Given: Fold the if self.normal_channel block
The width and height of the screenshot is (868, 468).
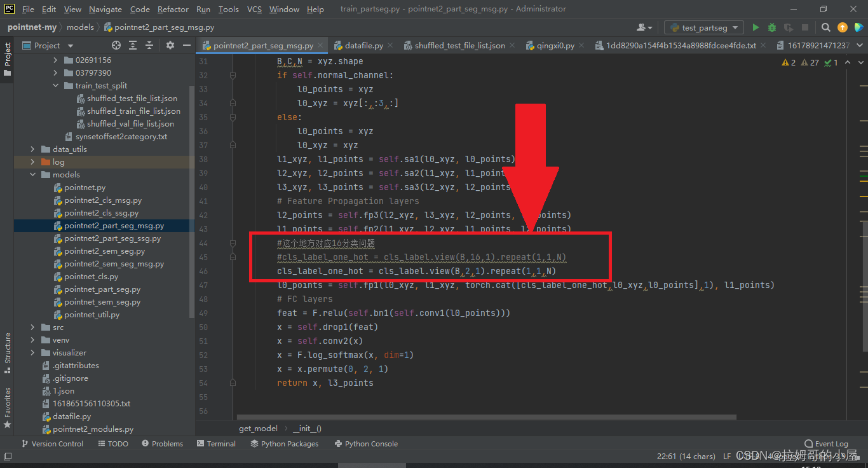Looking at the screenshot, I should coord(233,75).
